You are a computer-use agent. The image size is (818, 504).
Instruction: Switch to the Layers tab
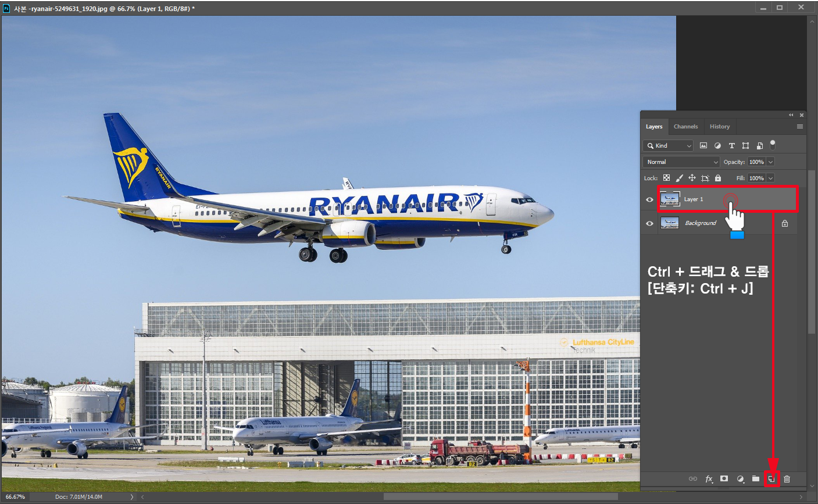(654, 126)
